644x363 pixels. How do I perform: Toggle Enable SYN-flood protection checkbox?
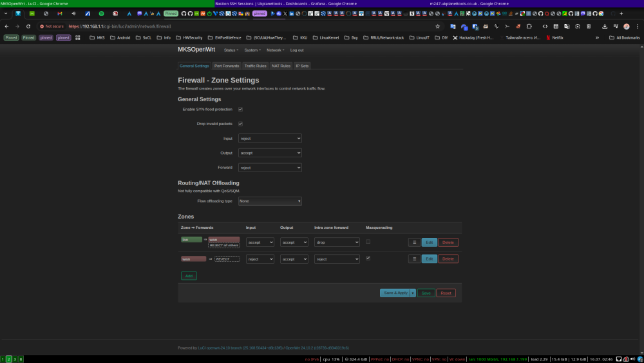point(240,110)
